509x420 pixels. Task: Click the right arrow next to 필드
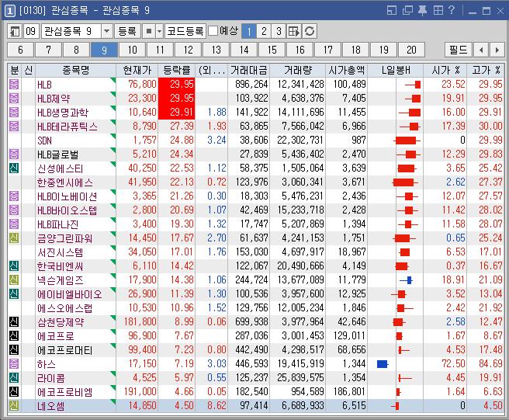tap(497, 50)
